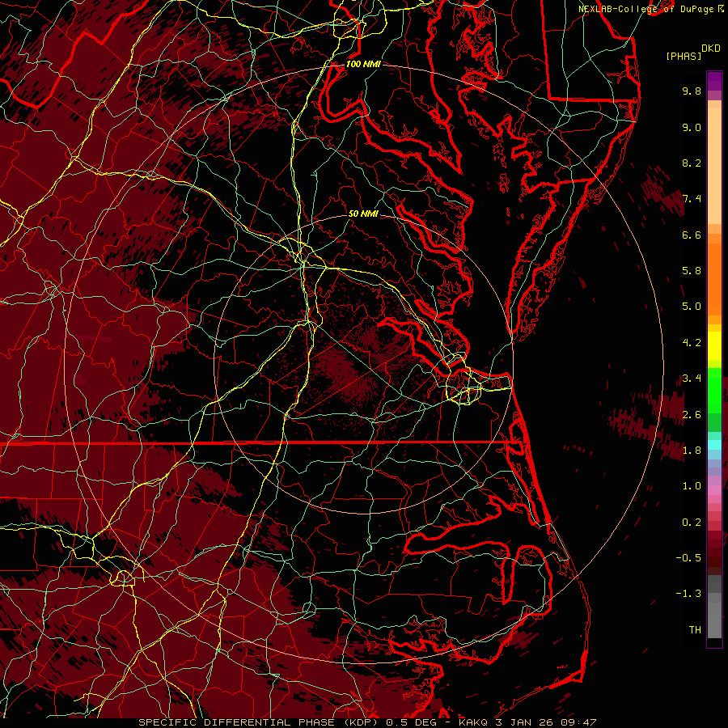Pick the cyan segment of the color bar
The image size is (728, 728).
coord(714,445)
